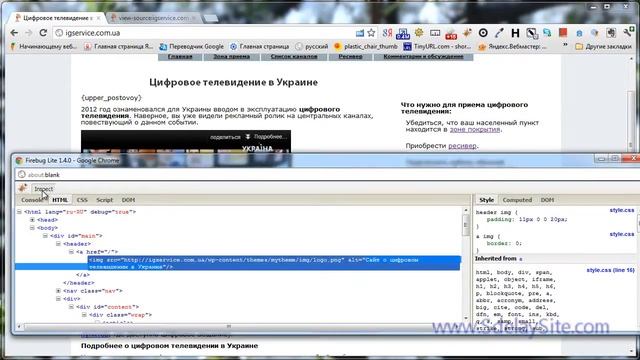This screenshot has width=640, height=360.
Task: Open the 'Другие закладки' bookmarks folder
Action: (x=604, y=47)
